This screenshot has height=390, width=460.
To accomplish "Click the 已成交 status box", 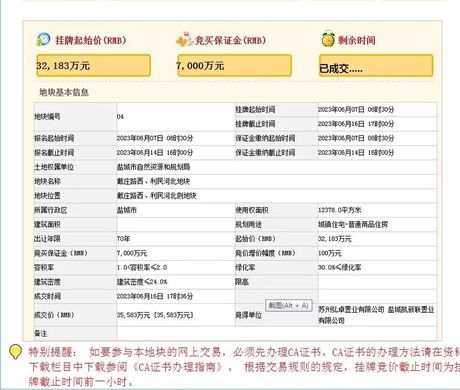I will [x=376, y=66].
